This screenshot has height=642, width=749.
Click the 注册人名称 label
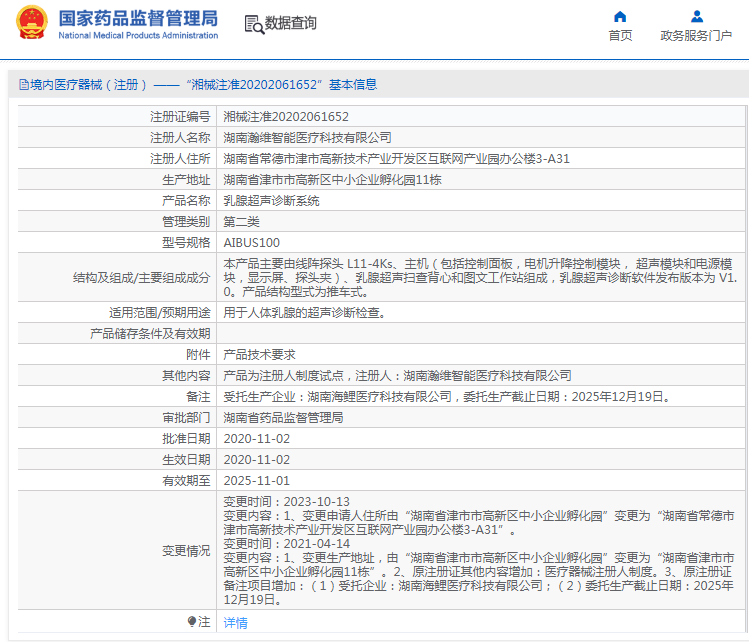[180, 138]
